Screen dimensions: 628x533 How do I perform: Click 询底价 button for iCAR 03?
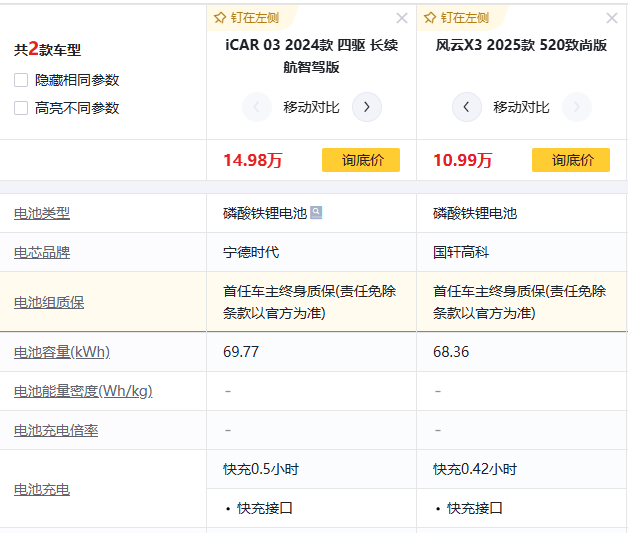361,160
